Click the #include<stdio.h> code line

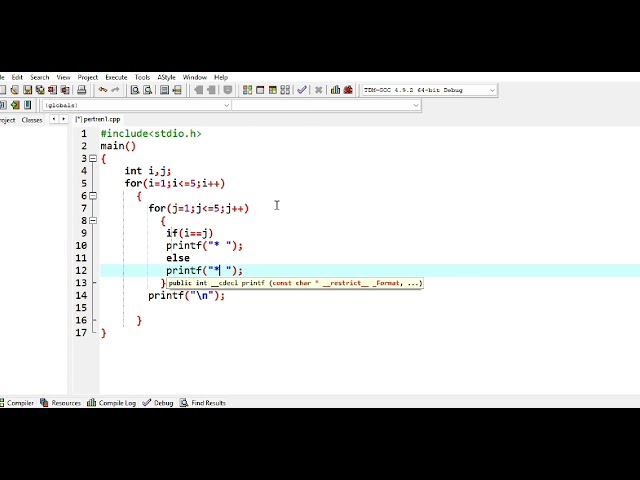tap(151, 133)
